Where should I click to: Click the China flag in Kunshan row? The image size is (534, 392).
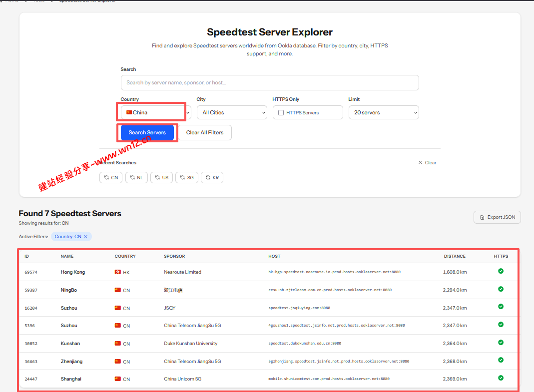(x=118, y=344)
